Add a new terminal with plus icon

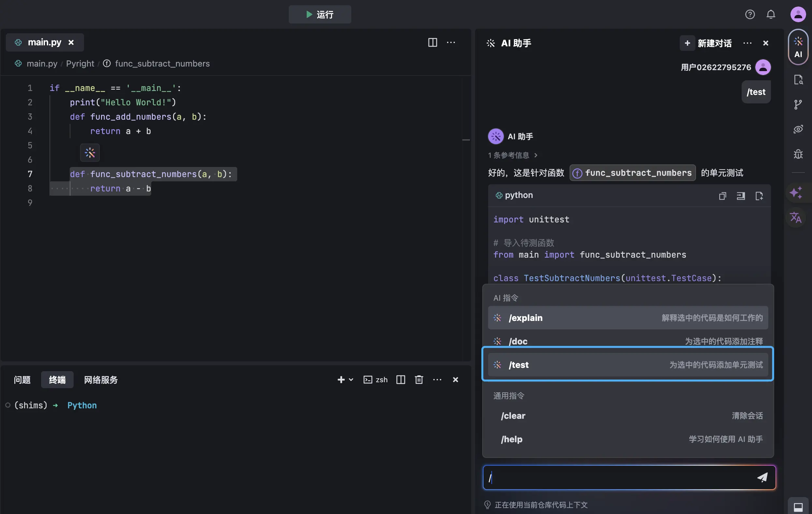(341, 380)
